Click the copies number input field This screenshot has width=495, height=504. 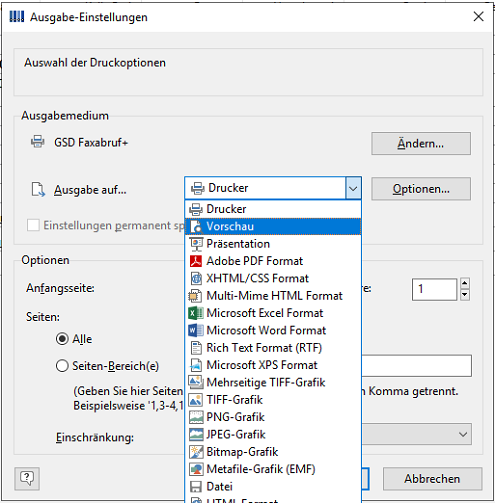click(434, 289)
